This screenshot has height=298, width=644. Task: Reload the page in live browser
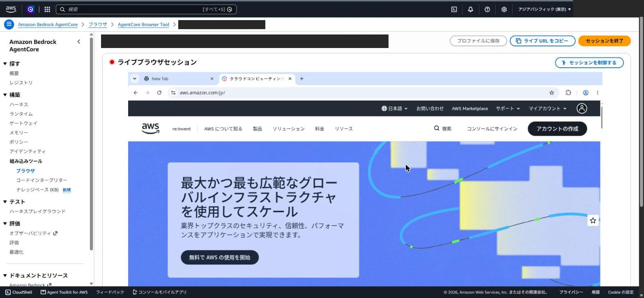coord(159,92)
